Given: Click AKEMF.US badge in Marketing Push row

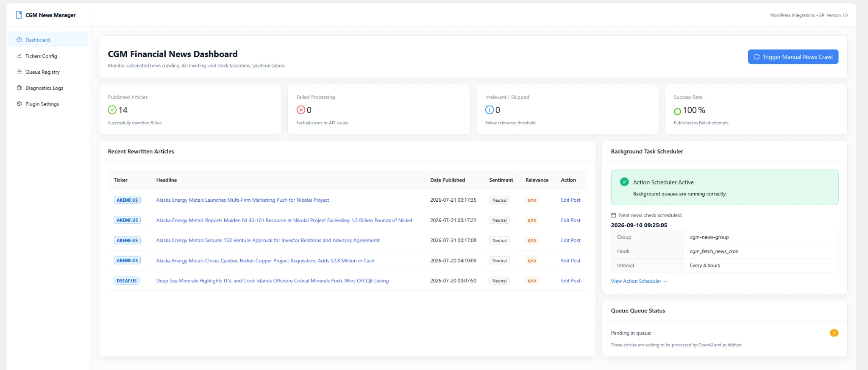Looking at the screenshot, I should [127, 200].
